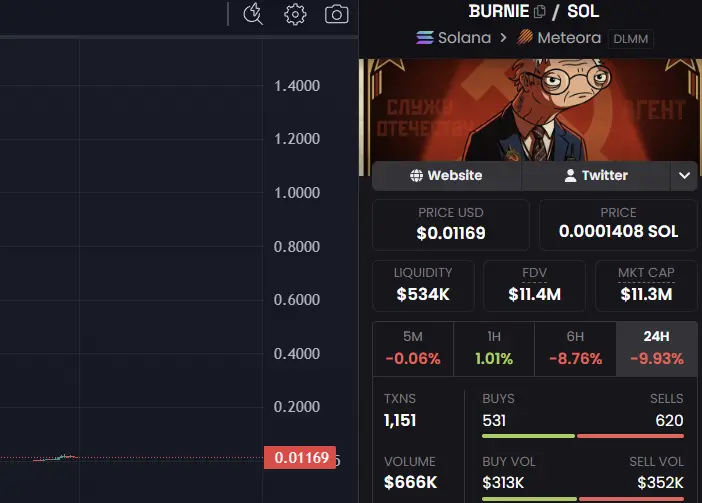Click the FDV $11.4M label
702x503 pixels.
click(534, 286)
